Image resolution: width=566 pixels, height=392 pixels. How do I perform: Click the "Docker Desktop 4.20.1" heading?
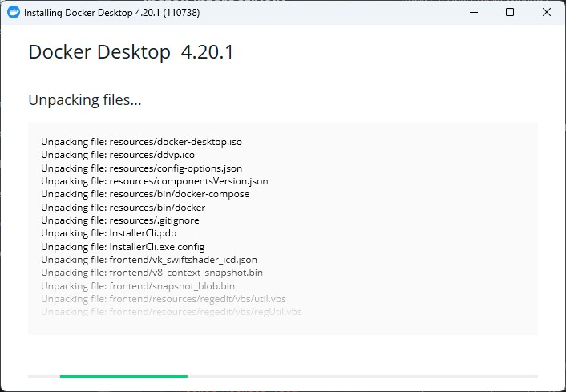[131, 52]
